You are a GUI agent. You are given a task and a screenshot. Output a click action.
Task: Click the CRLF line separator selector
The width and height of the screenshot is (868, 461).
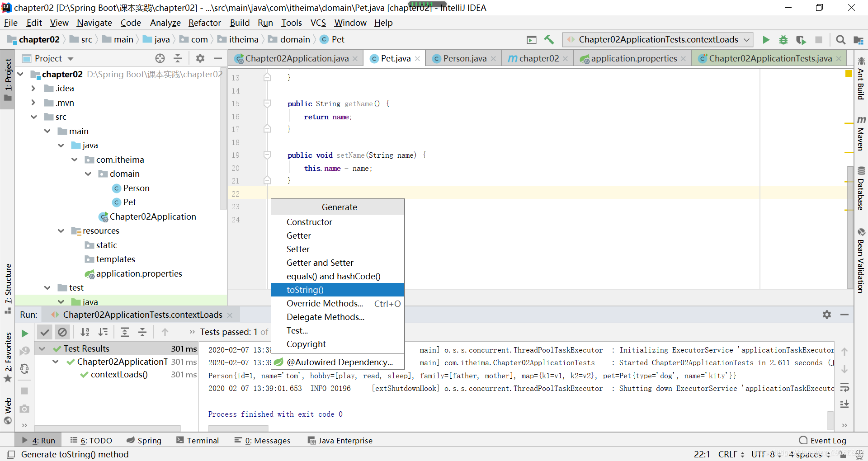tap(731, 454)
